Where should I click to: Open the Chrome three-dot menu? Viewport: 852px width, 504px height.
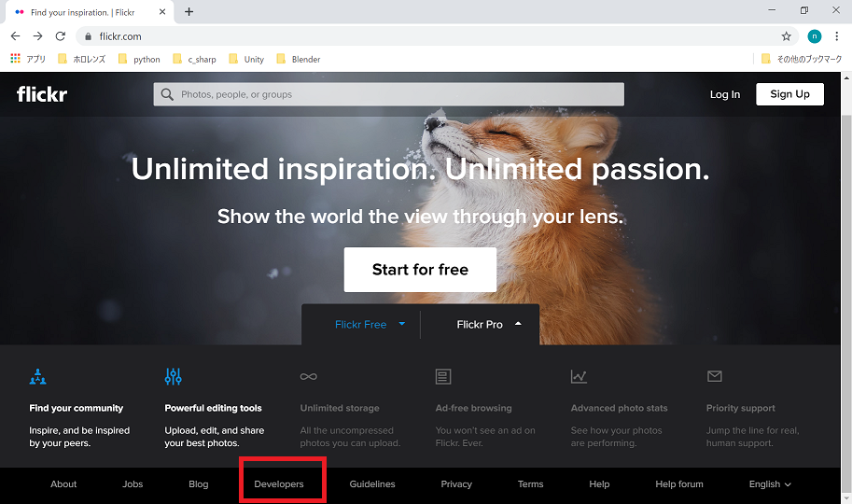click(x=837, y=36)
